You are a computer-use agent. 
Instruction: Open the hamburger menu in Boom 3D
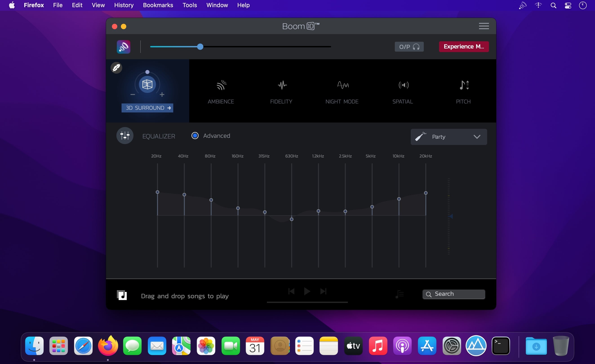point(484,26)
